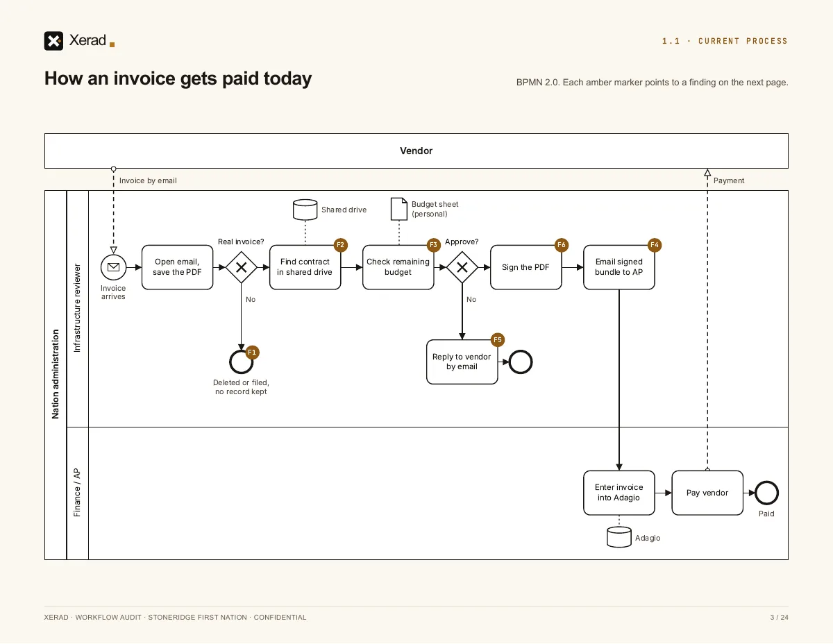
Task: Click the "Reply to vendor by email" task
Action: click(462, 362)
